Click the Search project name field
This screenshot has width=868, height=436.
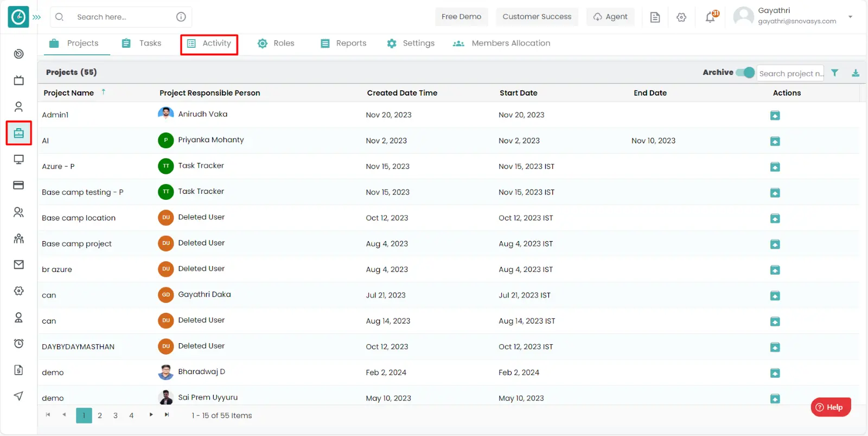click(790, 73)
